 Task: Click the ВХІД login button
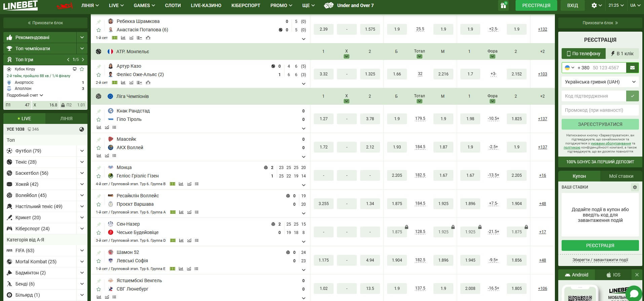tap(573, 5)
